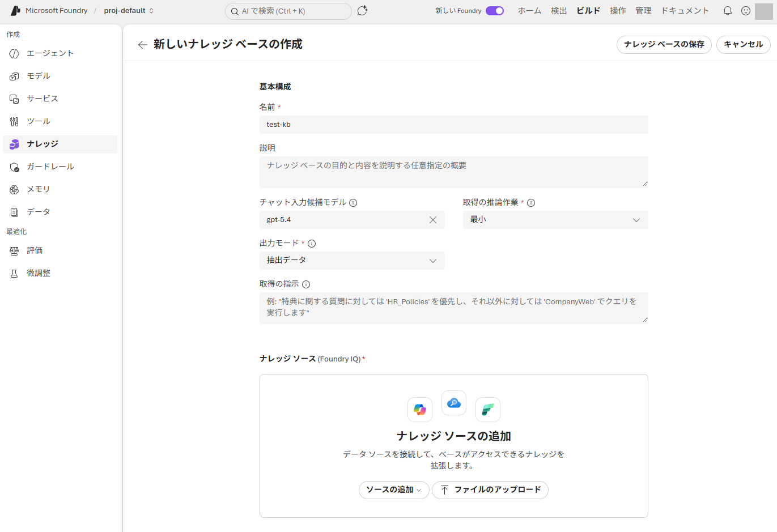Go to 管理 in top navigation

tap(643, 11)
